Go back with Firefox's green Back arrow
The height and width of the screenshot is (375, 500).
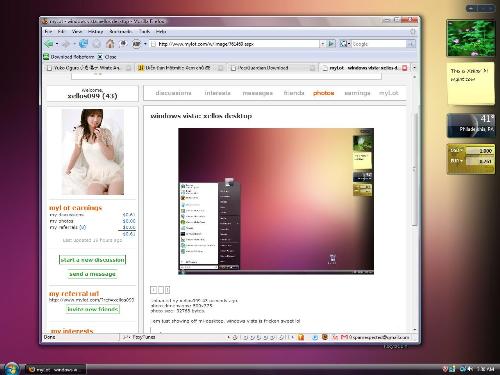49,44
